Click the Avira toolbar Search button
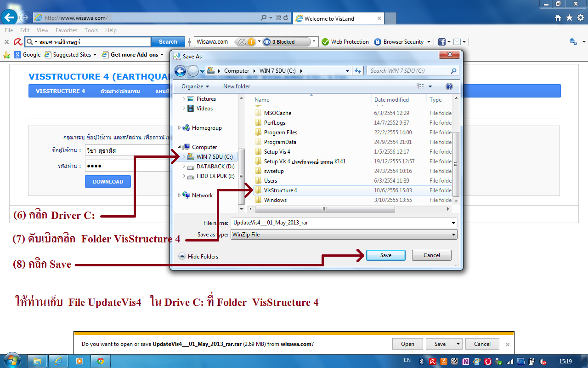 [168, 42]
